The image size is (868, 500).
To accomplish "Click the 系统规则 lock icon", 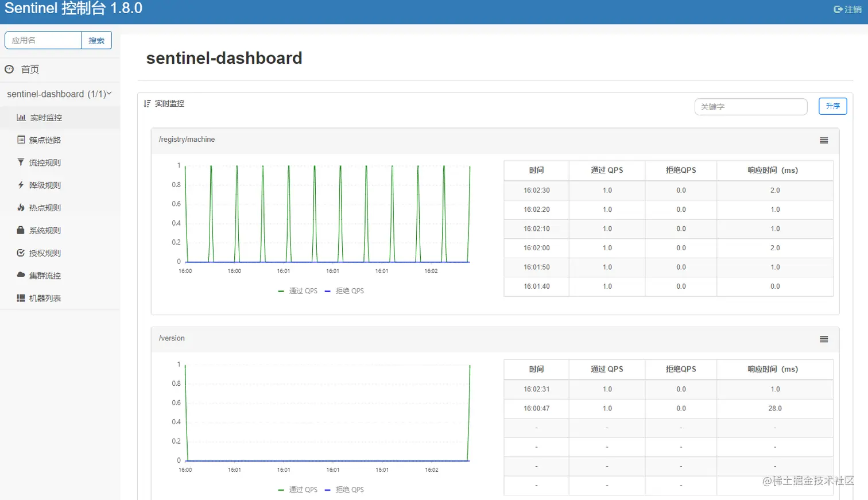I will [21, 230].
